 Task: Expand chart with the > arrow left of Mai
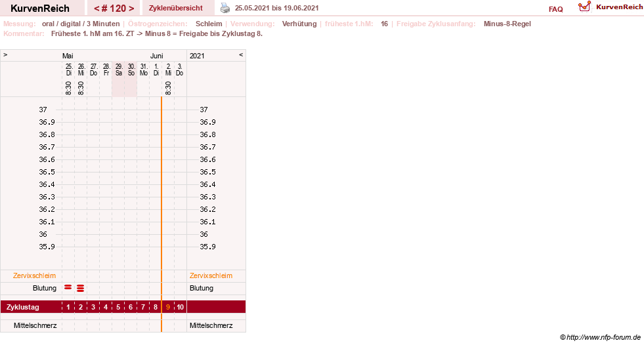[x=5, y=54]
